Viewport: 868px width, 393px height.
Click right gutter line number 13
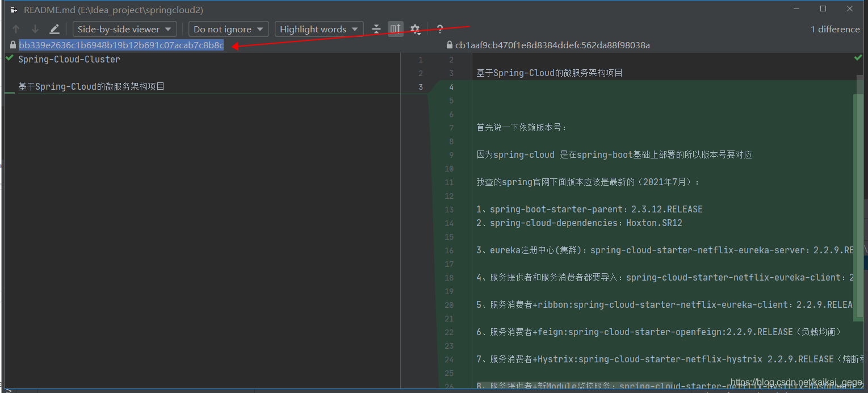[x=449, y=210]
